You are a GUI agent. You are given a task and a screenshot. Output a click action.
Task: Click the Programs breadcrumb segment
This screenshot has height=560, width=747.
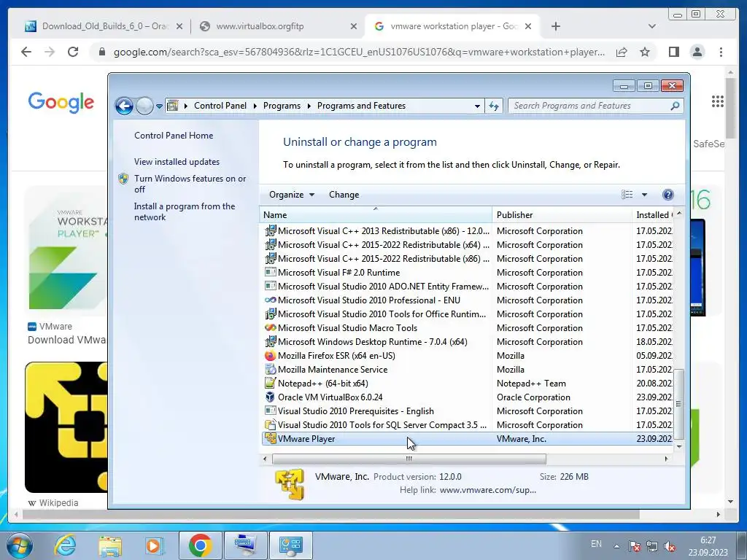tap(282, 106)
